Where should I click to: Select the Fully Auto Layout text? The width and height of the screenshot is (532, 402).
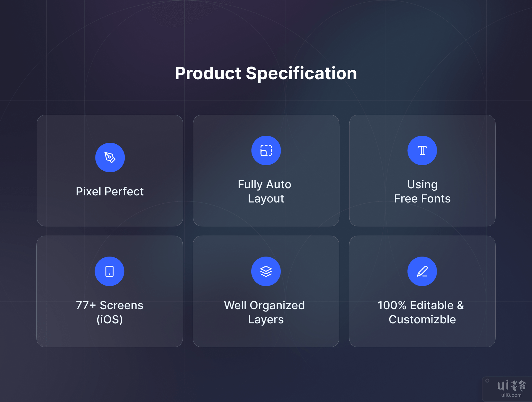click(x=266, y=192)
